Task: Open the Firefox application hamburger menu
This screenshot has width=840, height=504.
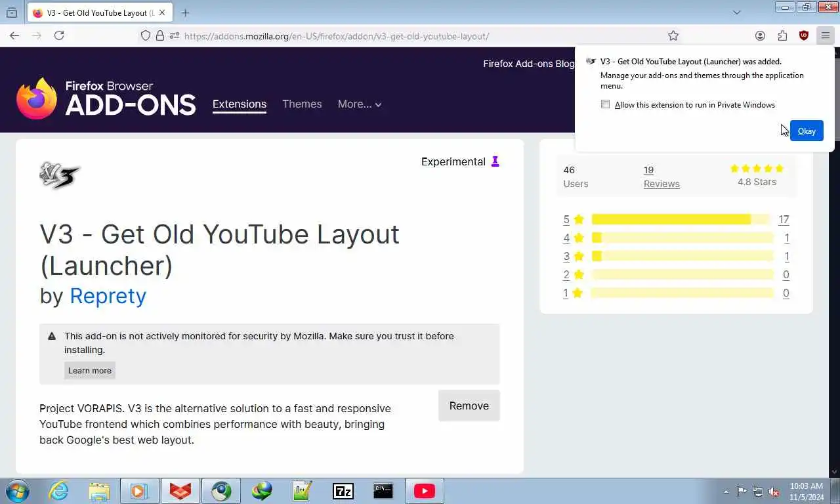Action: (x=825, y=36)
